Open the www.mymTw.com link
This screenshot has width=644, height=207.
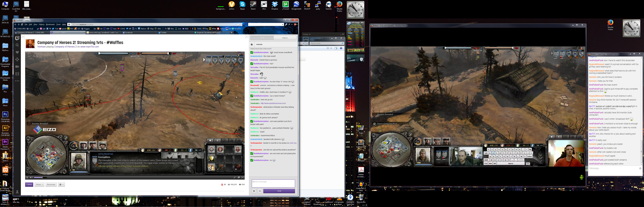(x=90, y=47)
